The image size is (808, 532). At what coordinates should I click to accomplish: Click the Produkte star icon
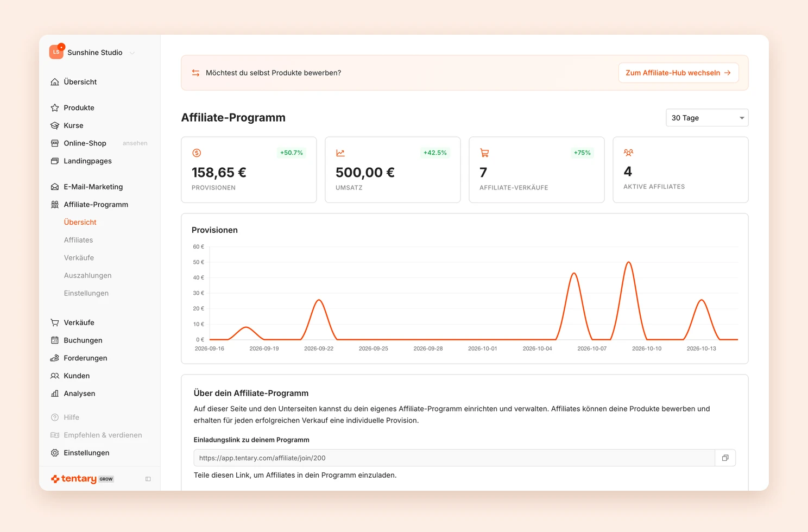tap(55, 108)
